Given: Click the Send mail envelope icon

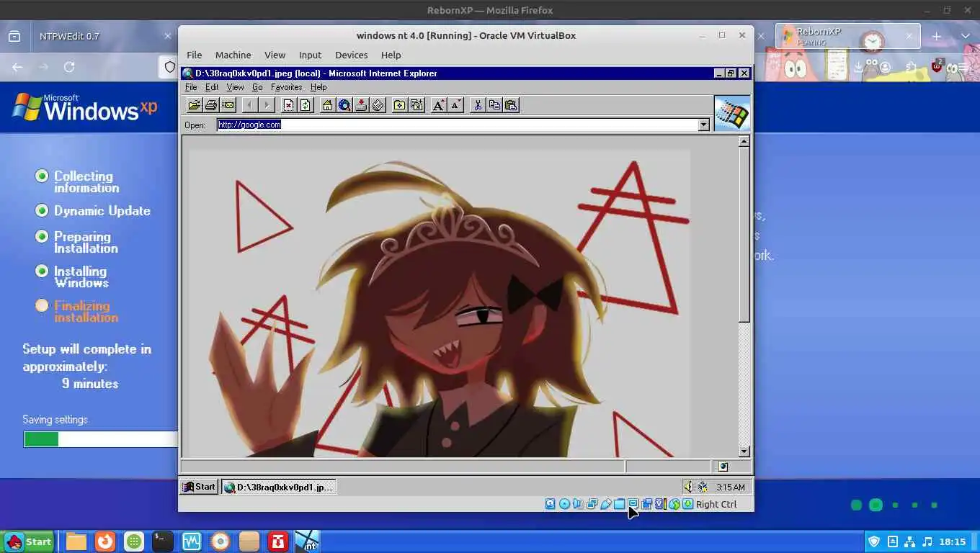Looking at the screenshot, I should [x=228, y=105].
